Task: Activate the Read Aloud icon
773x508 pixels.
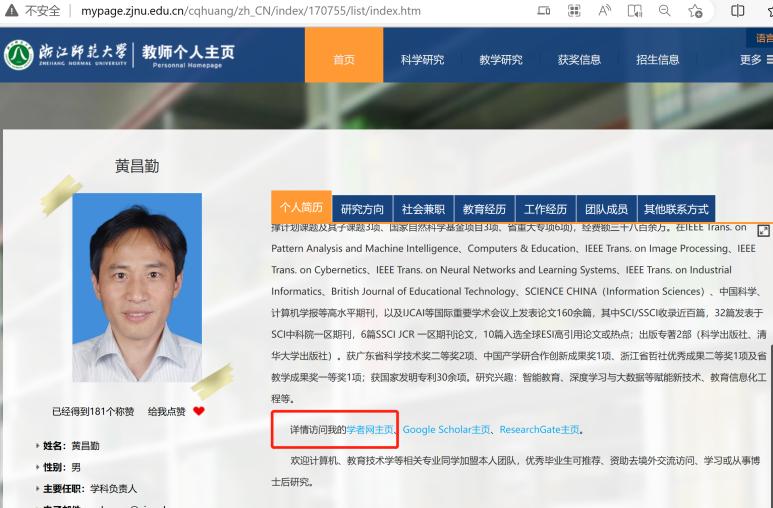Action: click(x=604, y=10)
